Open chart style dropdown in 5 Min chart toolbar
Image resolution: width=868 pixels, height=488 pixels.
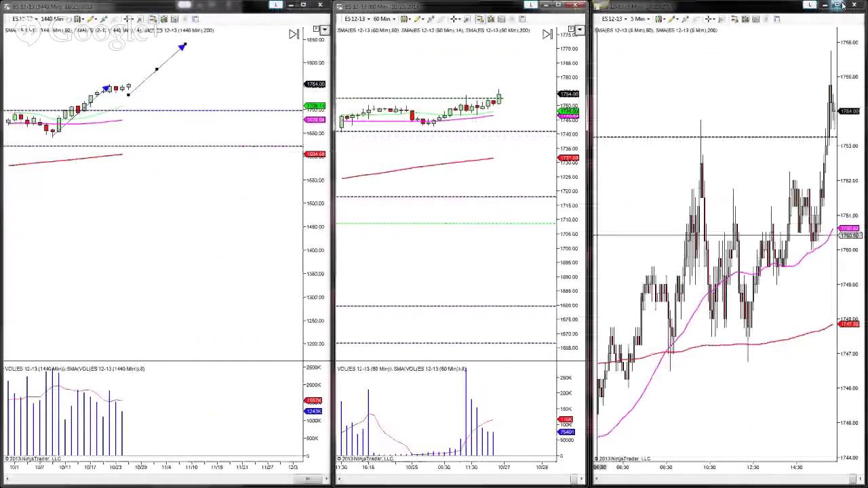pos(660,19)
